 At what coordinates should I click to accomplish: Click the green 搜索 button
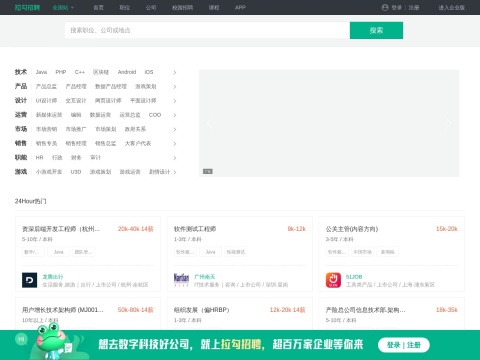point(376,30)
